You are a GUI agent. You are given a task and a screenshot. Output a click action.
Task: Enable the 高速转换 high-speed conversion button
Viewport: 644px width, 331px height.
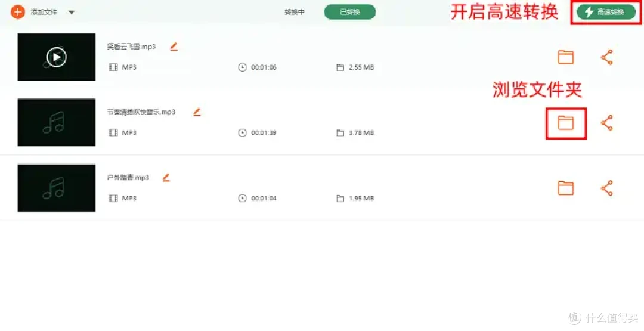click(606, 12)
